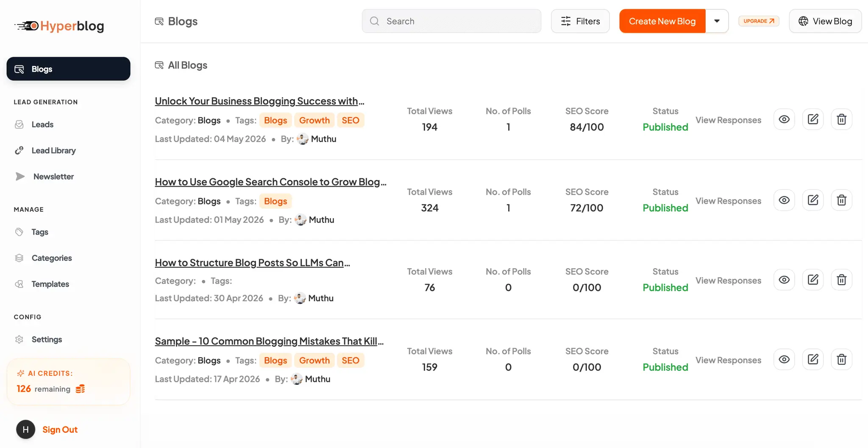
Task: View Responses for the 'Sample - 10 Common' post
Action: [x=728, y=360]
